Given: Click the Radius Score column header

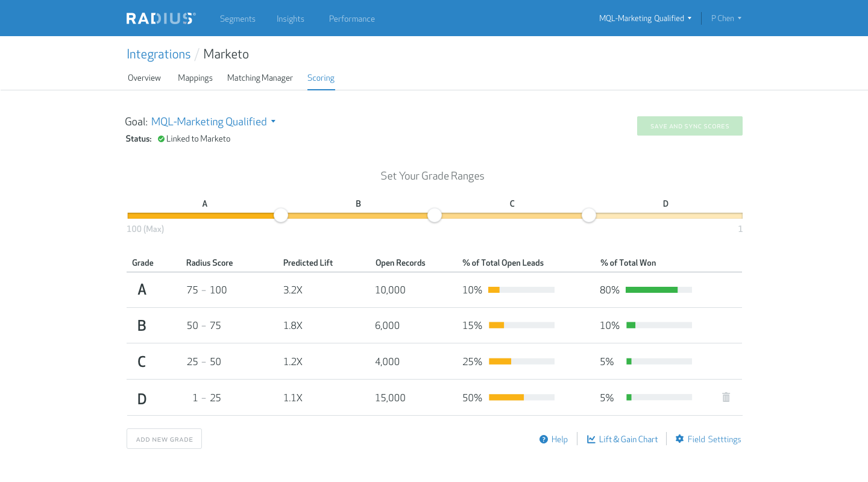Looking at the screenshot, I should 209,263.
